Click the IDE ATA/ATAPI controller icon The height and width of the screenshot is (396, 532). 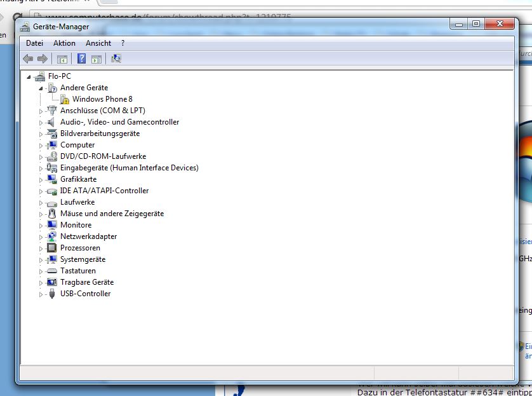coord(52,191)
